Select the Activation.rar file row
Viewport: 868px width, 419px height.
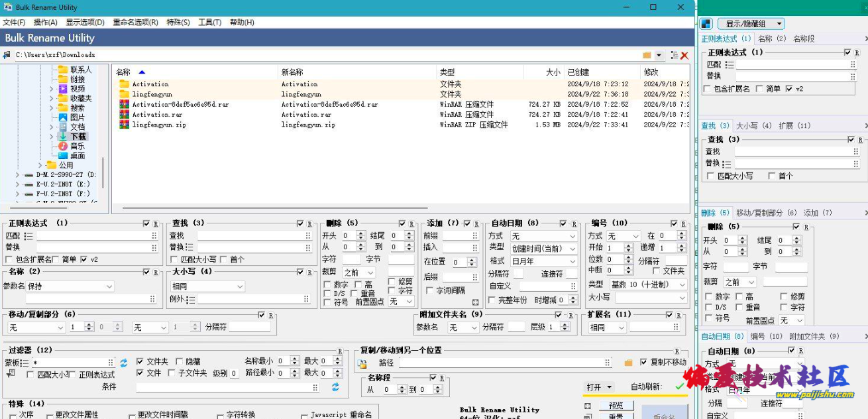(x=401, y=114)
